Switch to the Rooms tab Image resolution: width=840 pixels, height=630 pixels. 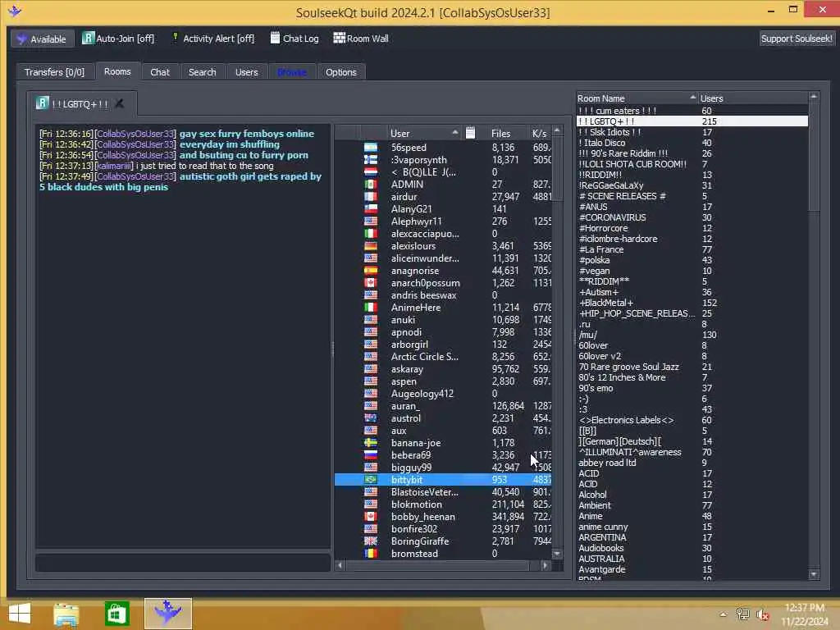click(117, 71)
